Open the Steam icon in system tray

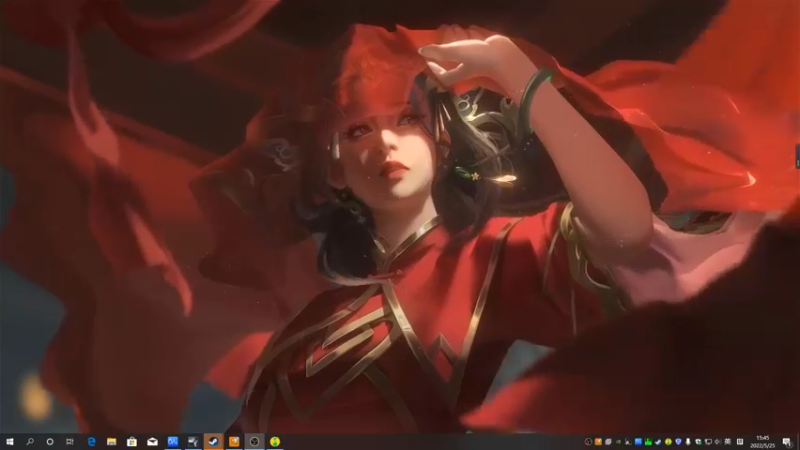[x=658, y=442]
